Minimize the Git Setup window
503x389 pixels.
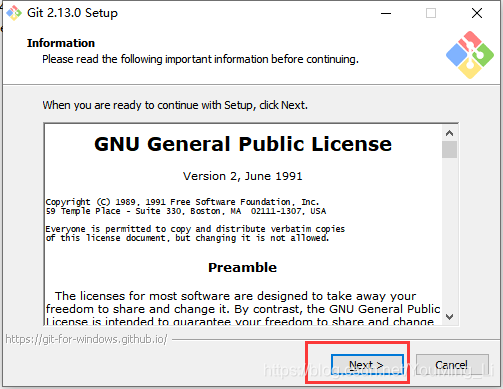(386, 13)
